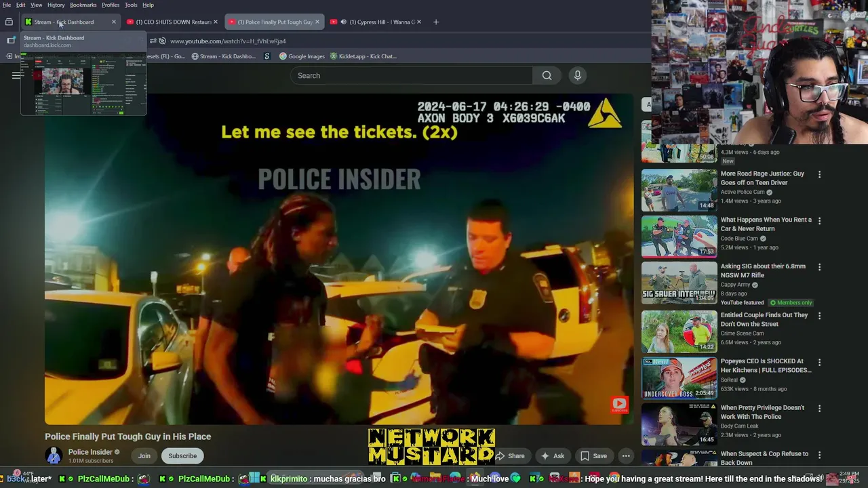Image resolution: width=868 pixels, height=488 pixels.
Task: Open the Police Insider channel avatar
Action: (x=54, y=455)
